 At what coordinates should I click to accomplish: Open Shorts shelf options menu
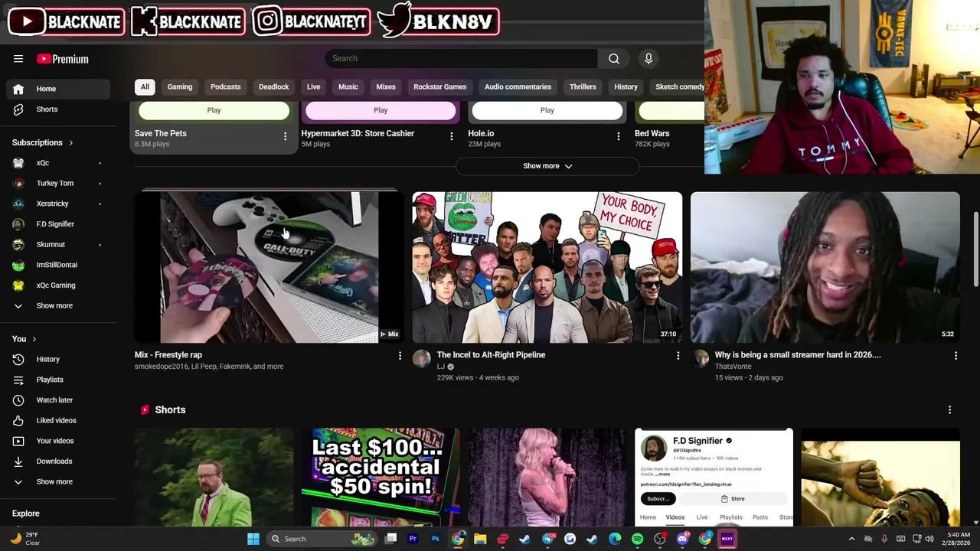[950, 410]
